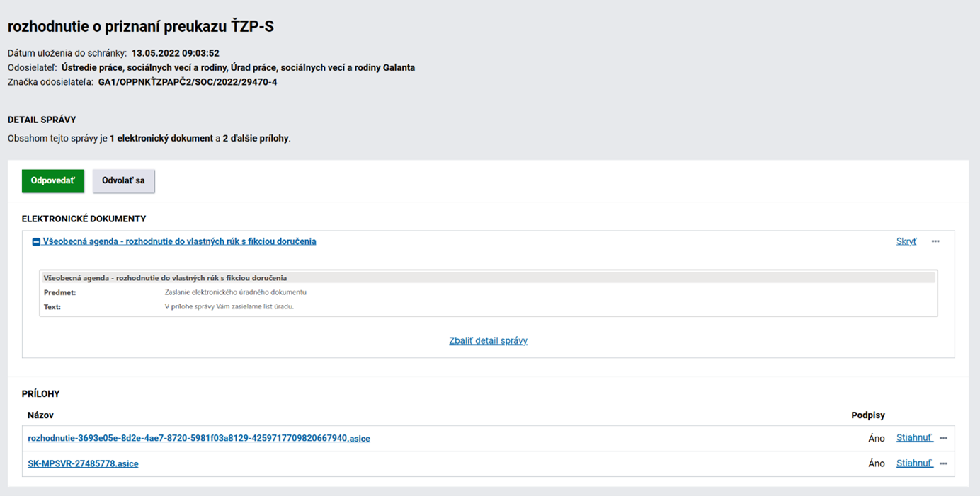
Task: Open more options for the electronic document
Action: click(x=935, y=242)
